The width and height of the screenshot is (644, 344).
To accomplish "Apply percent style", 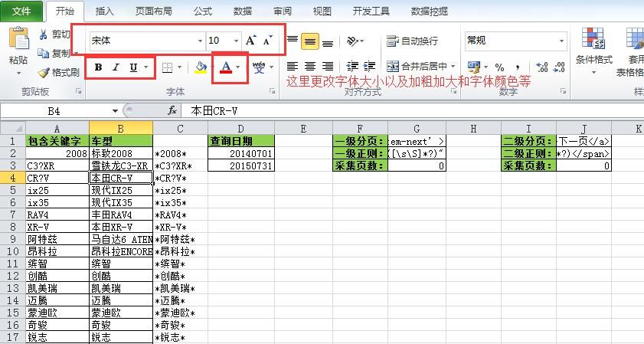I will click(x=499, y=67).
